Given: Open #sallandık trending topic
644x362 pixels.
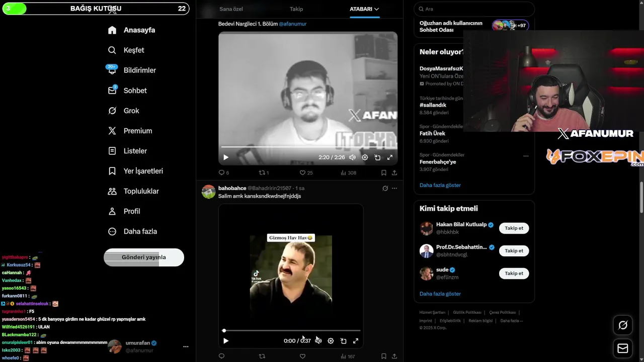Looking at the screenshot, I should coord(433,105).
